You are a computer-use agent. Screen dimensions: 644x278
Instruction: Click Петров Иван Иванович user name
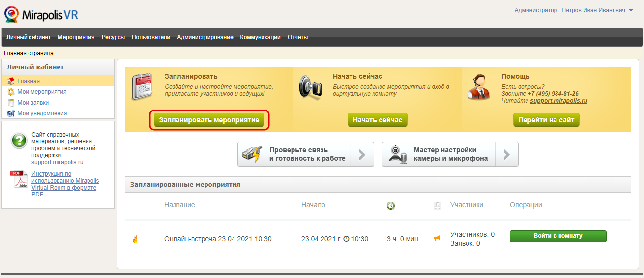tap(593, 10)
